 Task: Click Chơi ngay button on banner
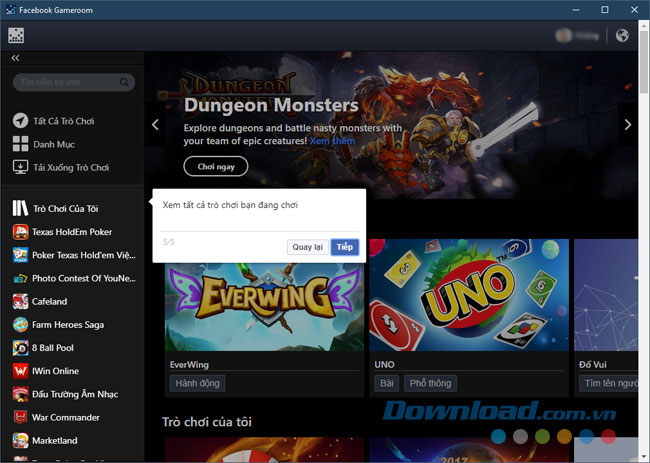[215, 167]
